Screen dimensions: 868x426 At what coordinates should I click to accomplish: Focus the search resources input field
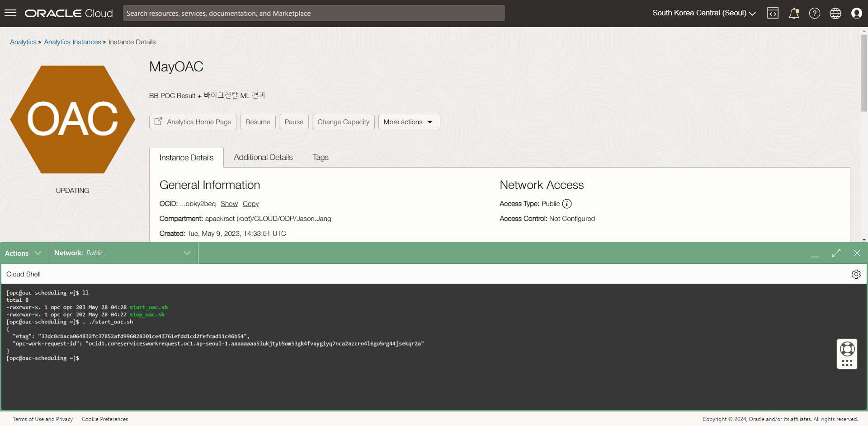click(x=314, y=13)
